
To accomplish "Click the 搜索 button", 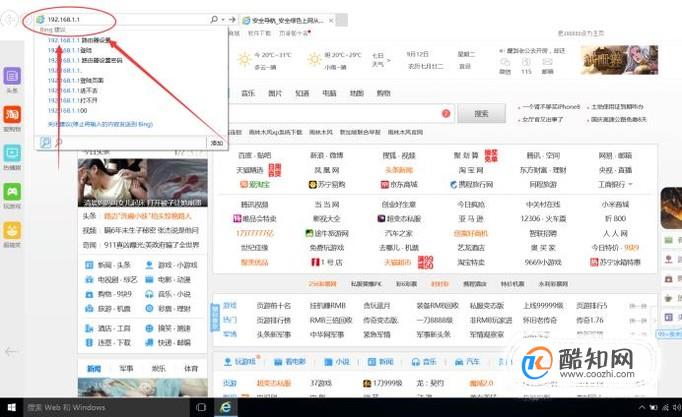I will [x=481, y=113].
